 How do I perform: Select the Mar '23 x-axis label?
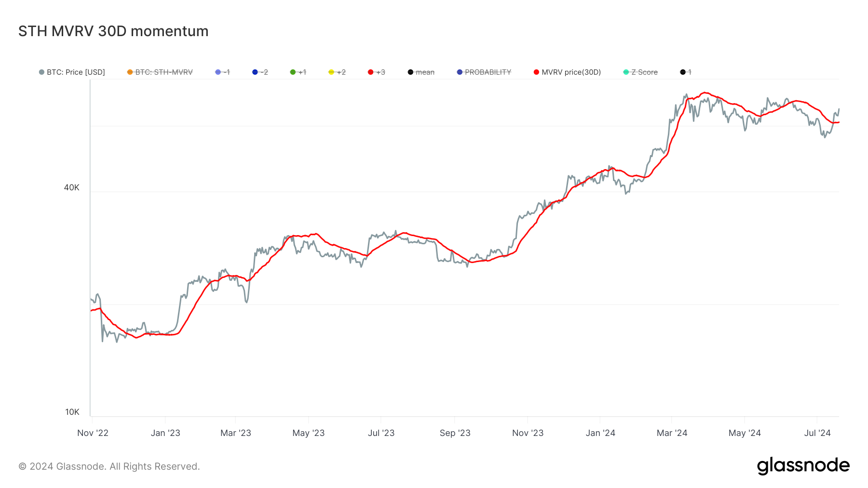(x=236, y=433)
